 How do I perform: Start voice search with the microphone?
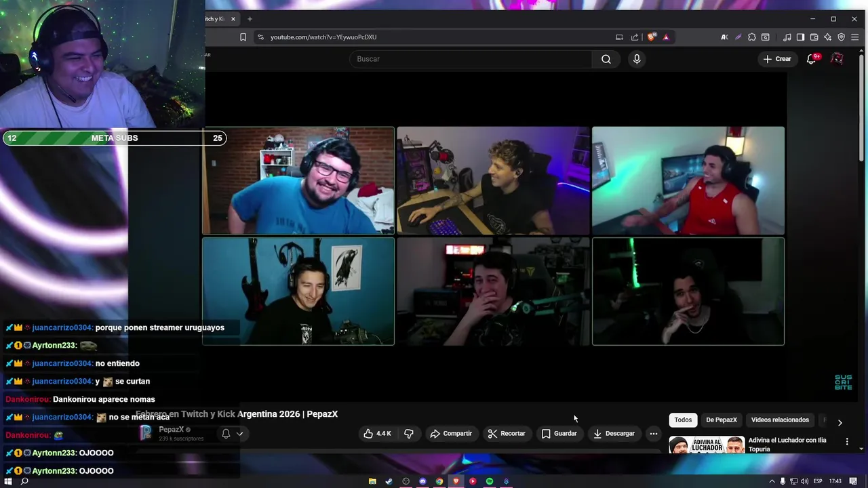637,59
